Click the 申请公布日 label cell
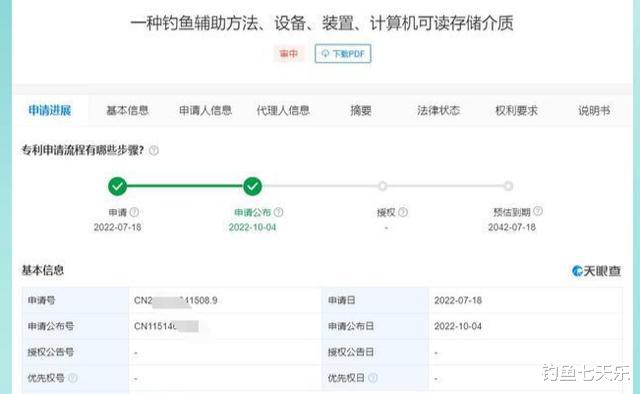 [x=376, y=326]
